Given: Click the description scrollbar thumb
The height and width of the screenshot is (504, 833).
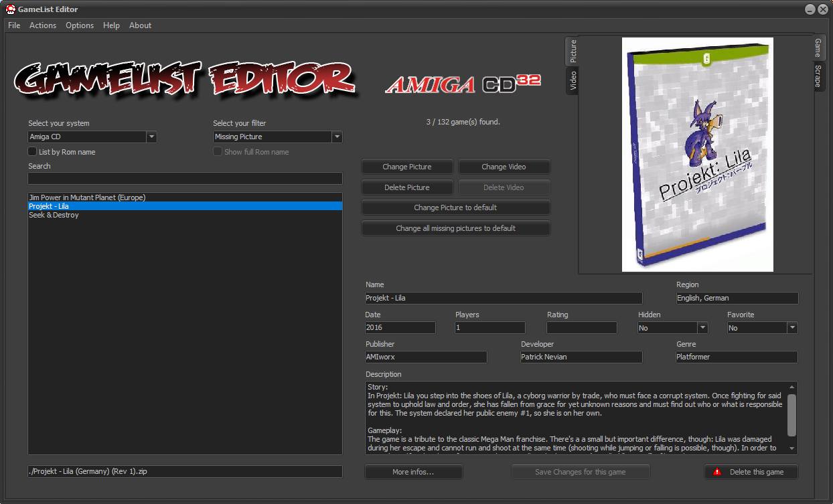Looking at the screenshot, I should click(x=792, y=414).
